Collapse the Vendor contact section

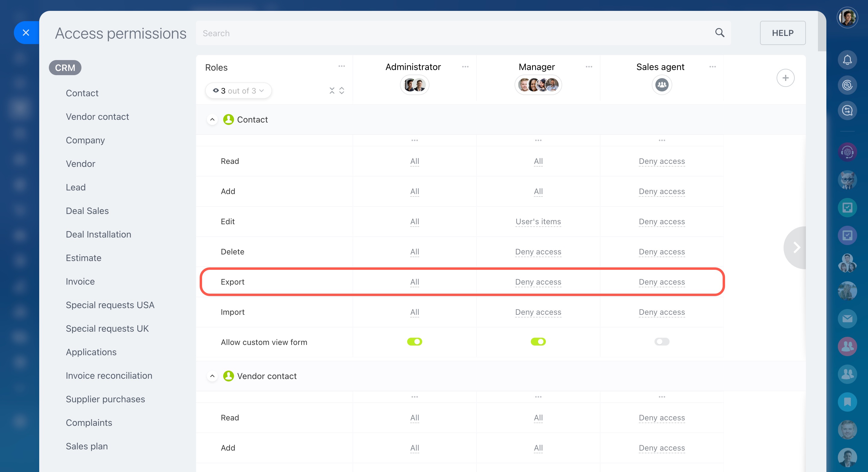[212, 376]
